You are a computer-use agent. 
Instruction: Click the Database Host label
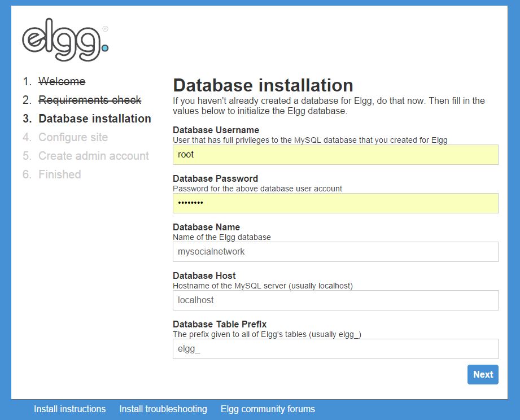point(204,276)
